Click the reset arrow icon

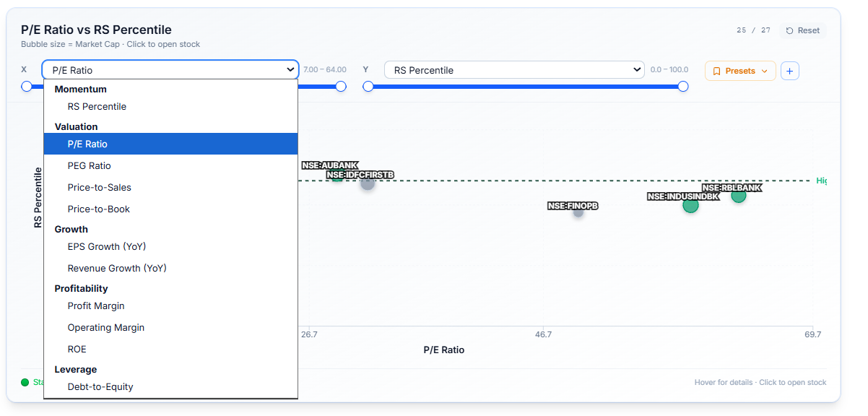pyautogui.click(x=789, y=30)
